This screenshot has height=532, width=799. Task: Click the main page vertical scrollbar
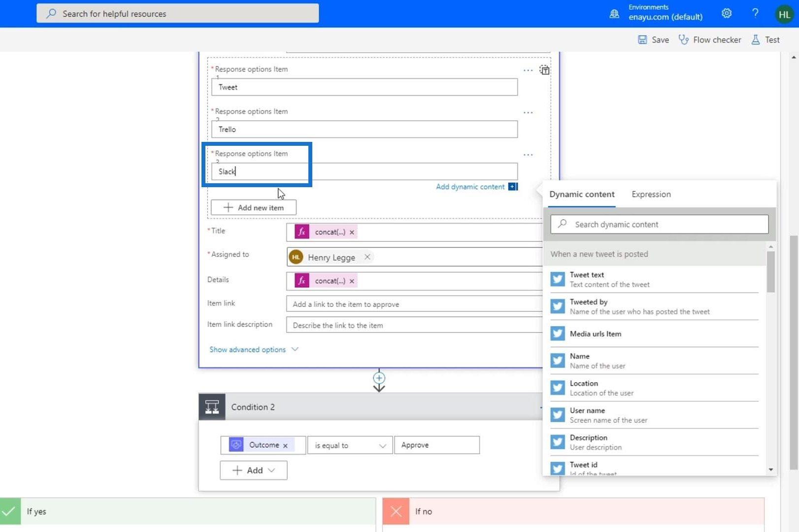pyautogui.click(x=793, y=352)
